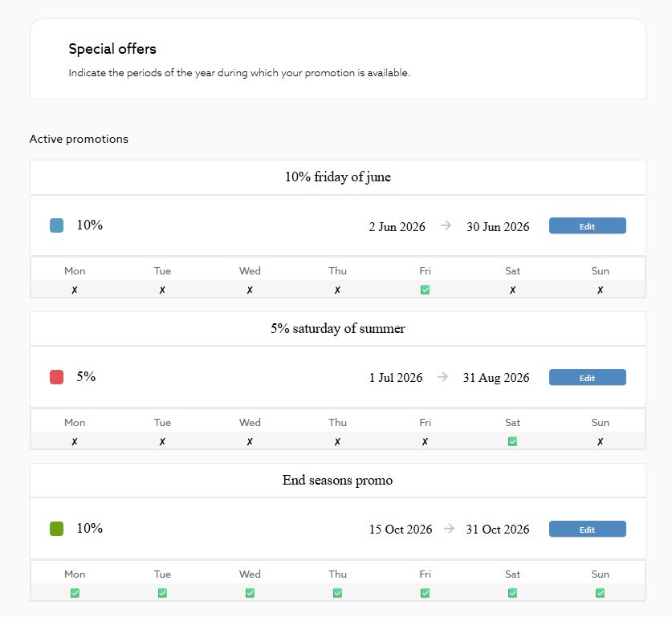
Task: Click the end date 31 Aug 2026
Action: (x=496, y=378)
